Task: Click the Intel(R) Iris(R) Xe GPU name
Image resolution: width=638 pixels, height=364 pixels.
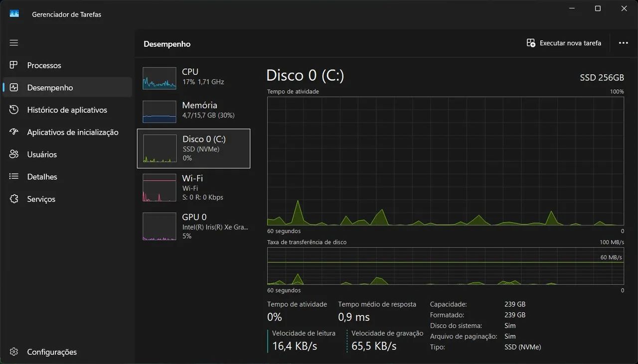Action: pyautogui.click(x=215, y=227)
